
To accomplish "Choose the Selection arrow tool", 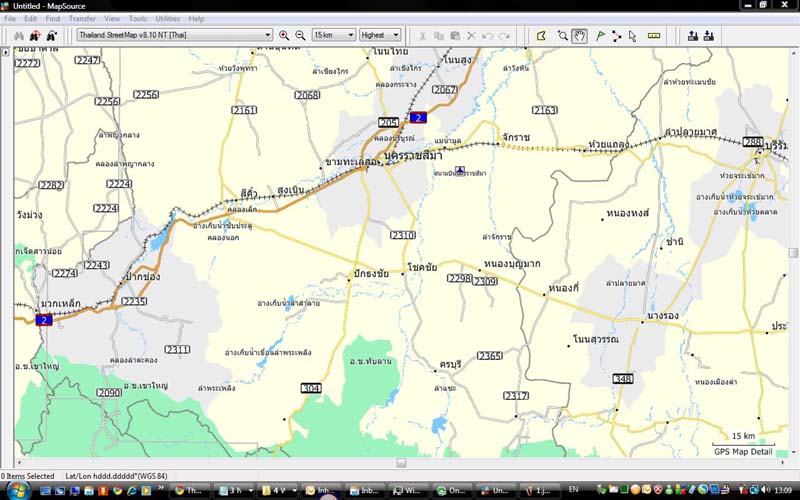I will [632, 35].
